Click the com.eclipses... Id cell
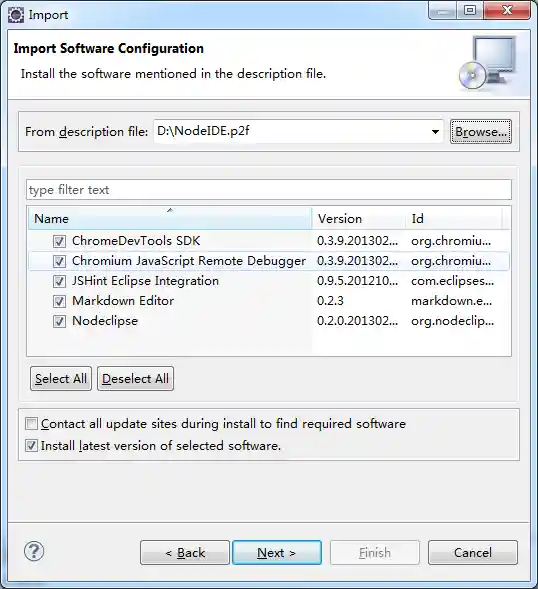 [452, 281]
